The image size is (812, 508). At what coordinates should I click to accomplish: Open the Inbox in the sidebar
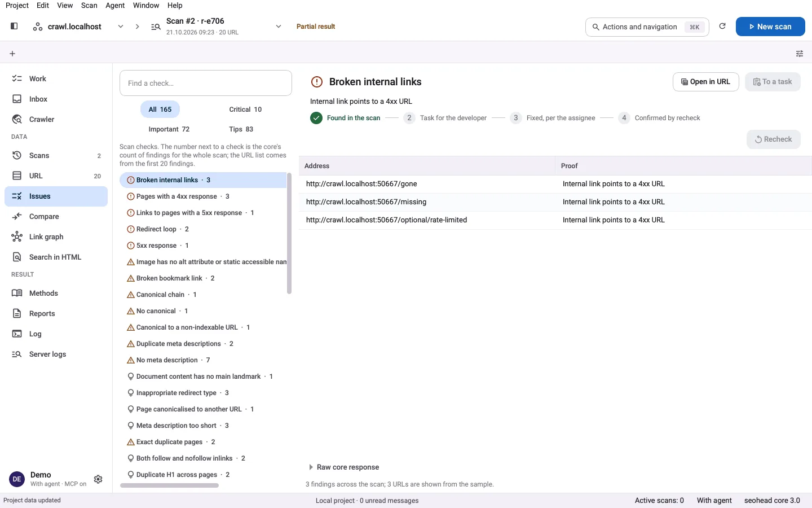[x=56, y=99]
